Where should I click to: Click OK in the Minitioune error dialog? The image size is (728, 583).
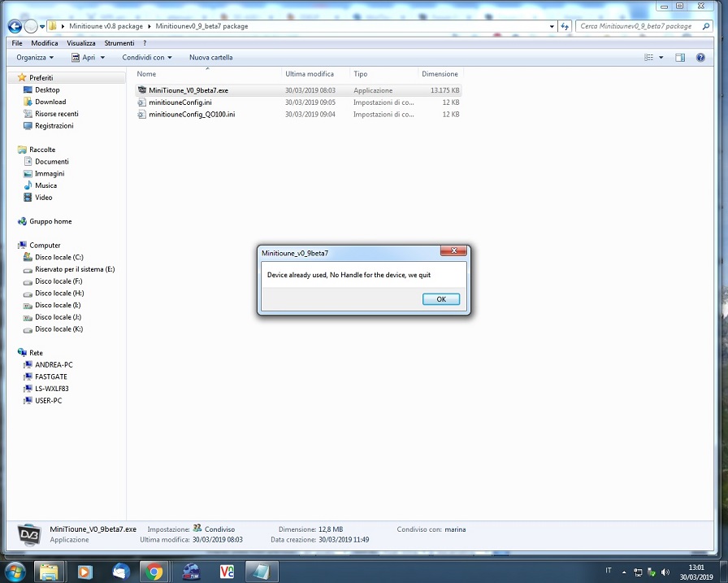click(441, 299)
